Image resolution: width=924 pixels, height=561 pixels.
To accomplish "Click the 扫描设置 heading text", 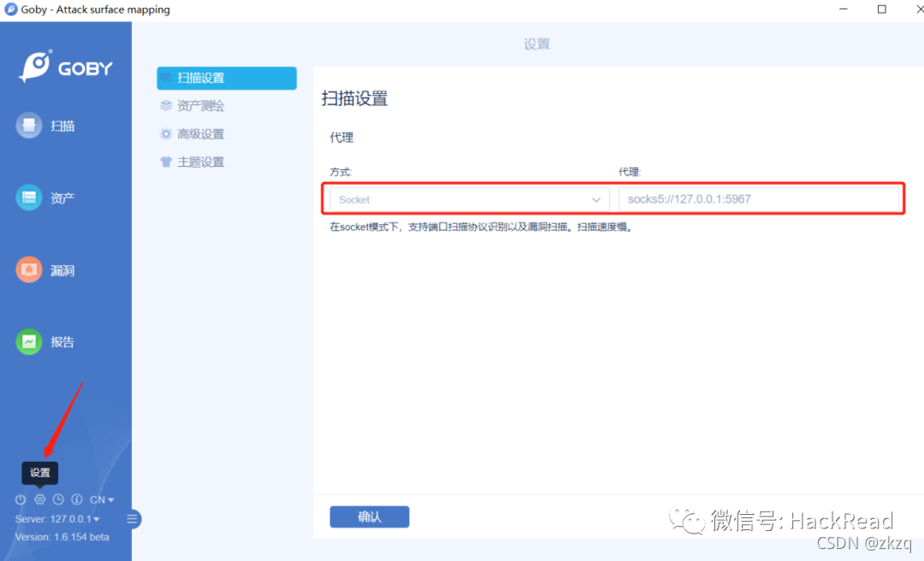I will pos(355,98).
